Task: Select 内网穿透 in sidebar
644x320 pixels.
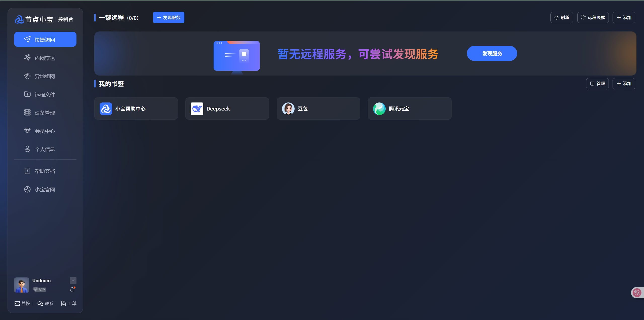Action: coord(45,58)
